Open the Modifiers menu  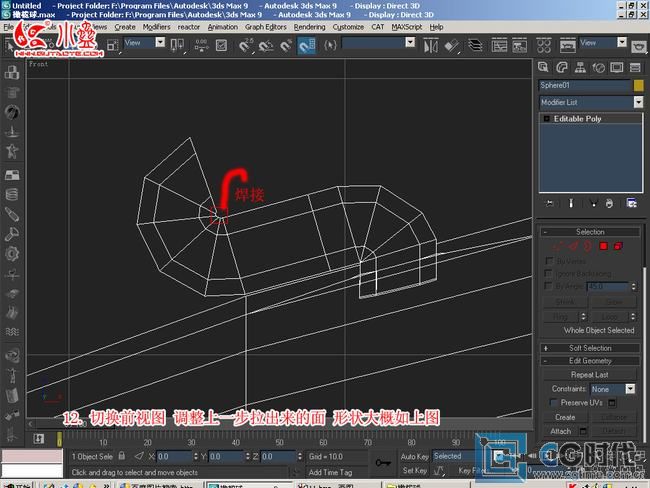[156, 27]
